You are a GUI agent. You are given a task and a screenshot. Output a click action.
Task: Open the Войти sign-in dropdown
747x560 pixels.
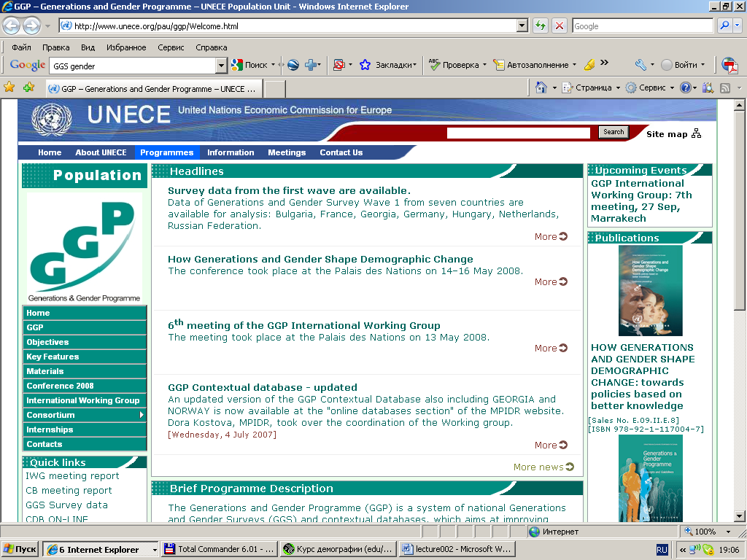[x=703, y=65]
